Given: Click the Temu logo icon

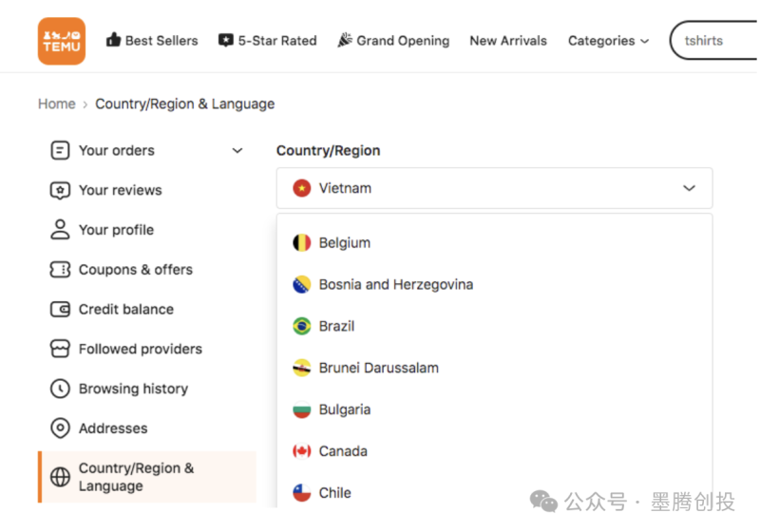Looking at the screenshot, I should coord(62,41).
